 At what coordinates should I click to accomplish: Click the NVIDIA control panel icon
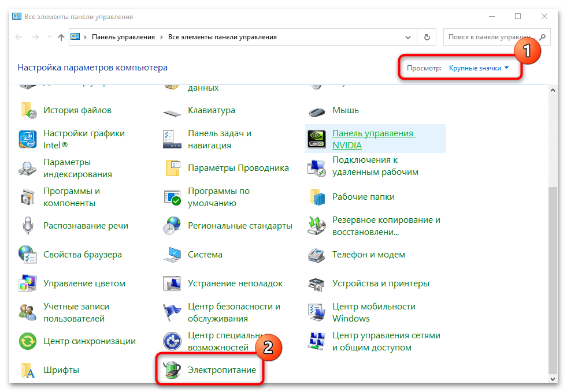(317, 140)
